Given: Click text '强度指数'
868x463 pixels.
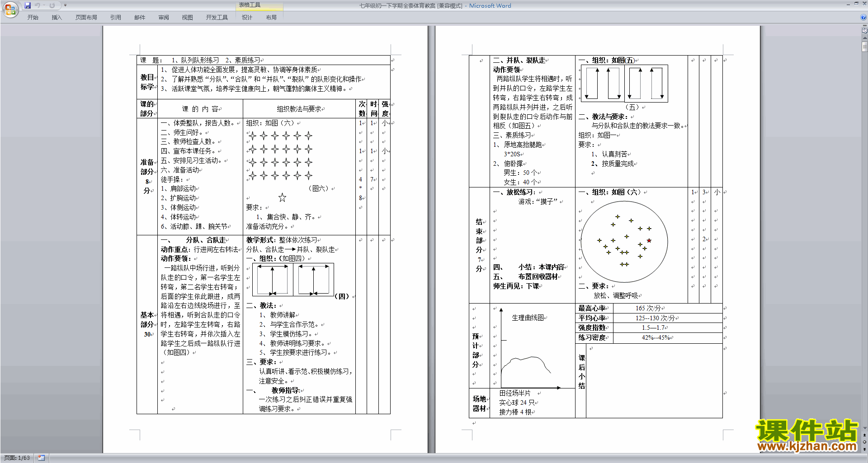Looking at the screenshot, I should [592, 327].
